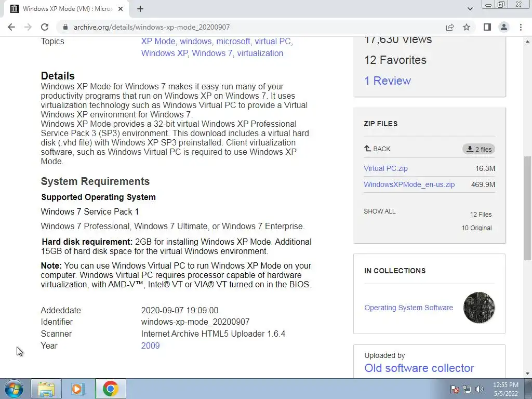Open Chrome's three-dot menu
The width and height of the screenshot is (532, 399).
[x=521, y=27]
